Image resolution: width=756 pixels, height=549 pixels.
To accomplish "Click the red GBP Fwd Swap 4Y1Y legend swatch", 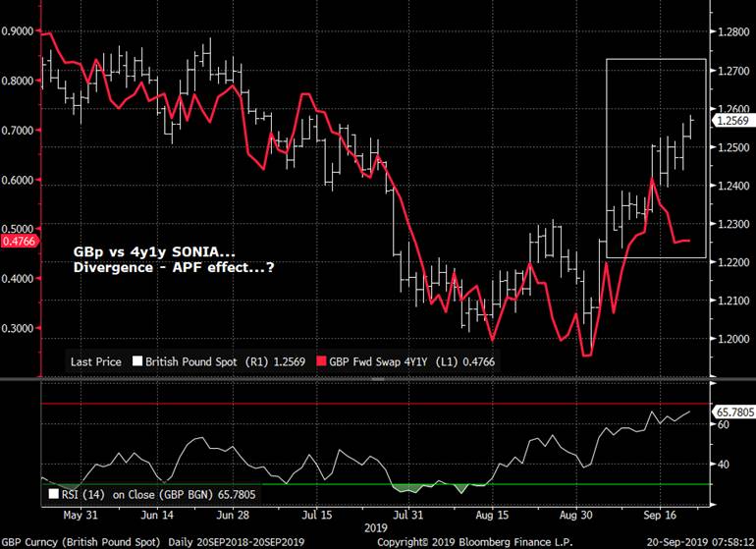I will click(x=321, y=361).
